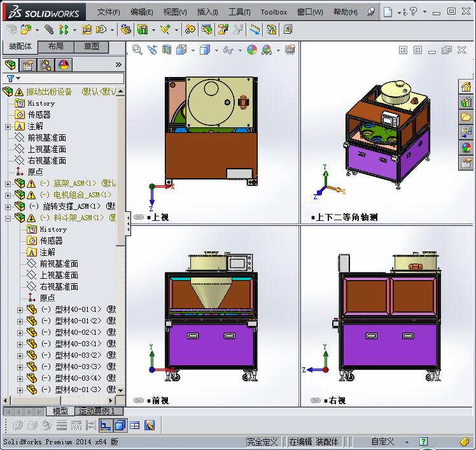This screenshot has width=476, height=450.
Task: Click the tag icon in status bar
Action: tap(465, 441)
